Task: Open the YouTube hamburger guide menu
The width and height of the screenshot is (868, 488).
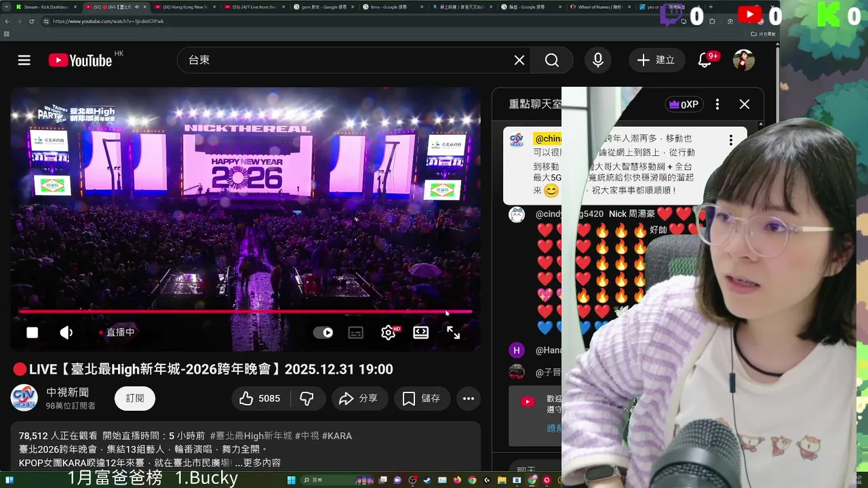Action: point(24,60)
